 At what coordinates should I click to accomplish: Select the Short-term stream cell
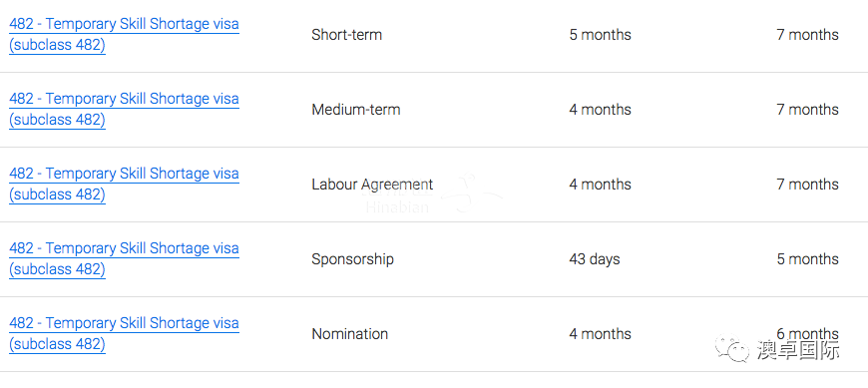(x=346, y=35)
